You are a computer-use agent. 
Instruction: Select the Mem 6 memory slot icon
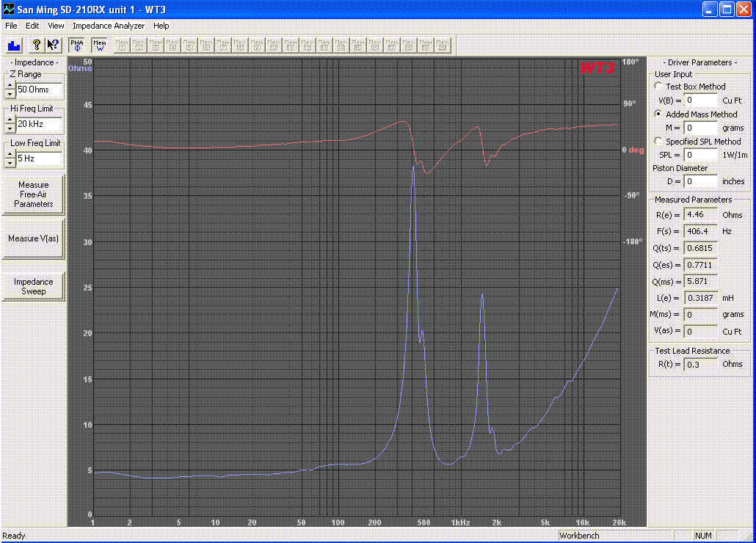pyautogui.click(x=206, y=45)
